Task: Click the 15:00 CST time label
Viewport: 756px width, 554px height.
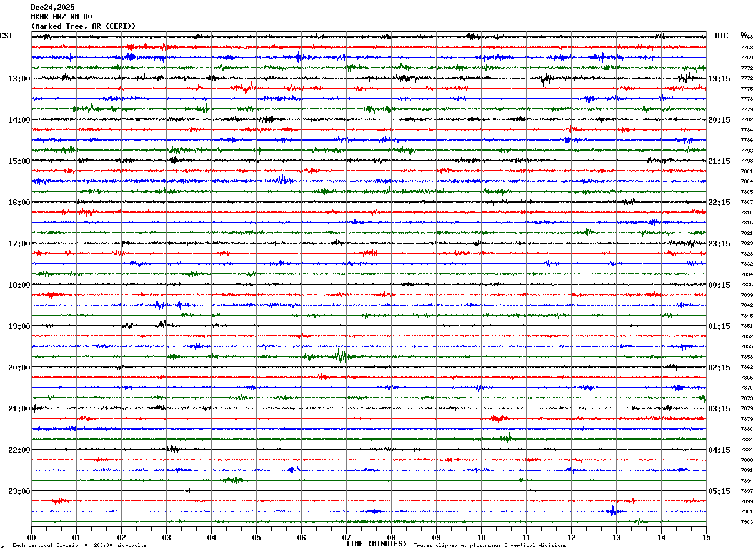Action: (19, 161)
